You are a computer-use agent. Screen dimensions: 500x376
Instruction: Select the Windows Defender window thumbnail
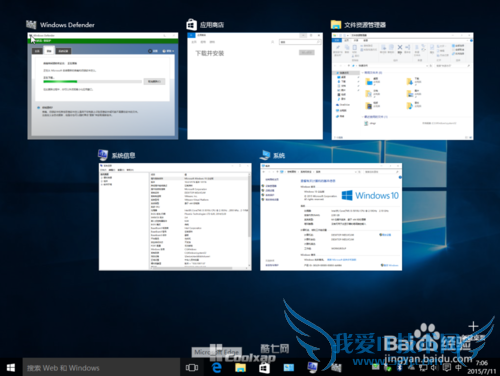(x=103, y=86)
